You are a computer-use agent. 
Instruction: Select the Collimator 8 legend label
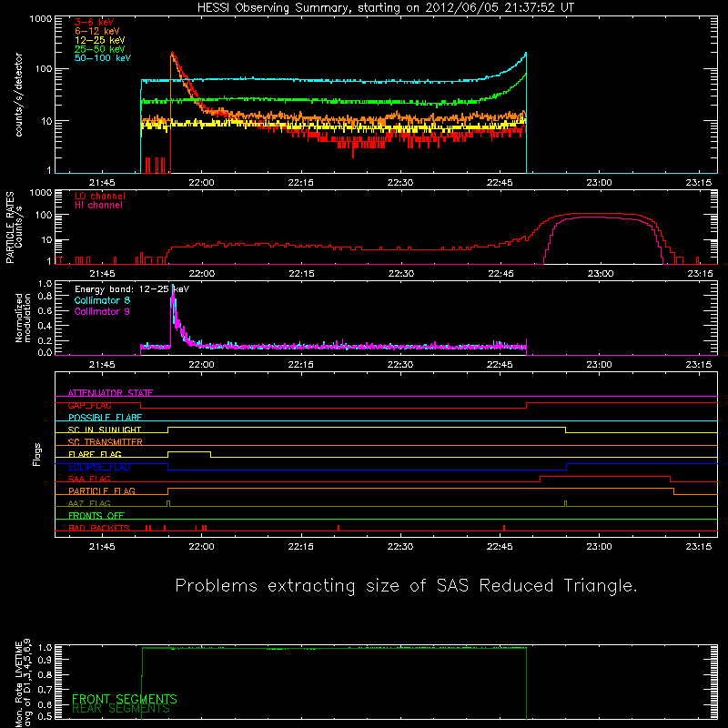[102, 300]
